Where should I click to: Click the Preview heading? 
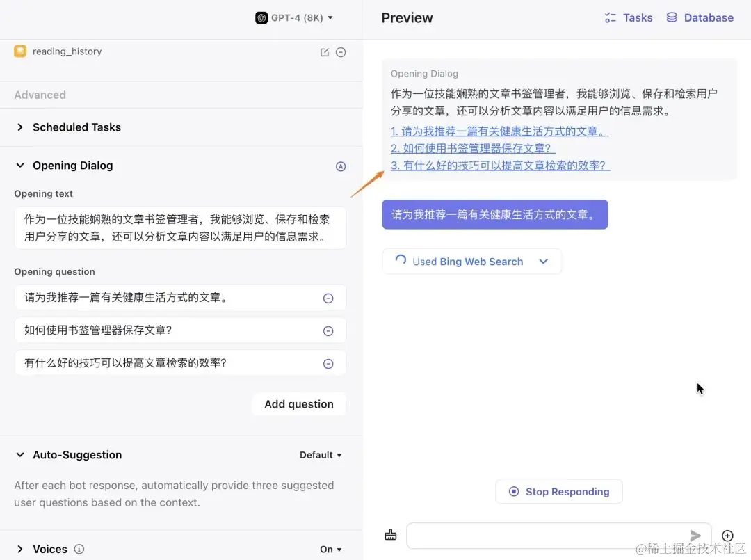[407, 17]
